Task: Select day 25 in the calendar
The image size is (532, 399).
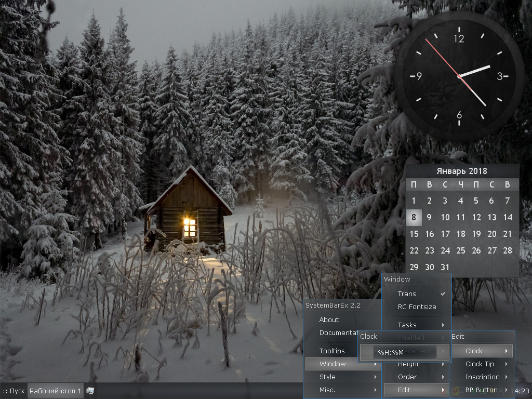Action: click(x=461, y=250)
